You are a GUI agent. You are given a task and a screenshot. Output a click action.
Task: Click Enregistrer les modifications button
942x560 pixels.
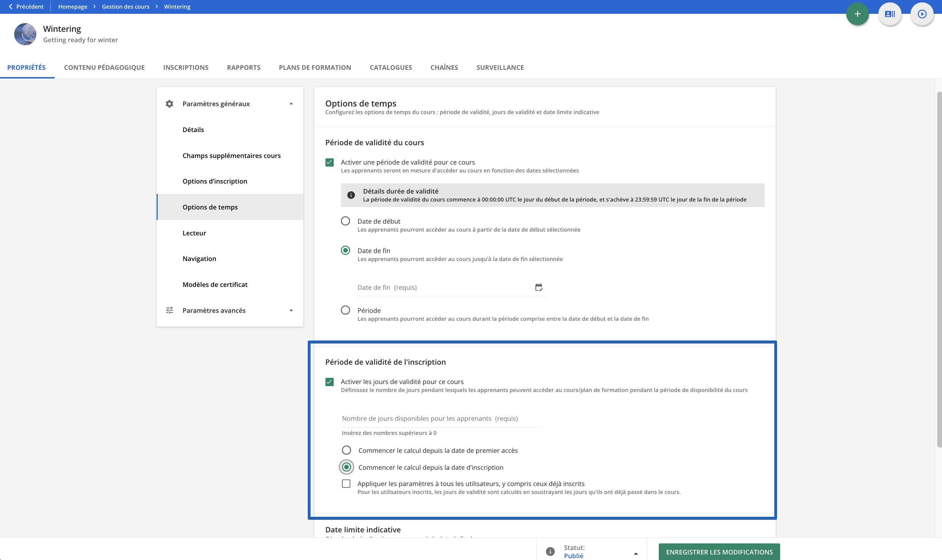[x=719, y=552]
